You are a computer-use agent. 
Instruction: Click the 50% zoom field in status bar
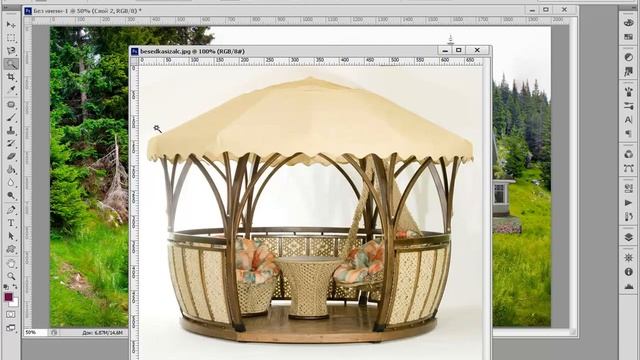pyautogui.click(x=35, y=333)
